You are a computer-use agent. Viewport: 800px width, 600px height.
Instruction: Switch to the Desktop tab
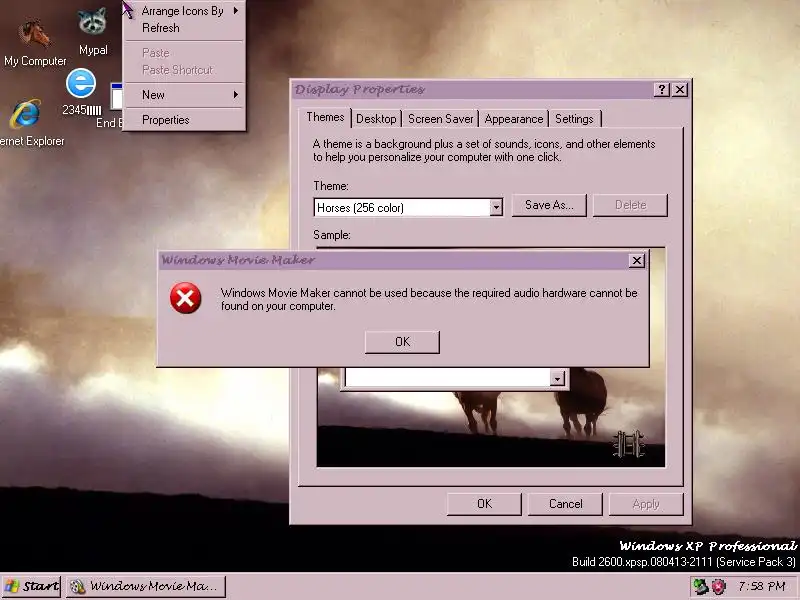point(376,119)
